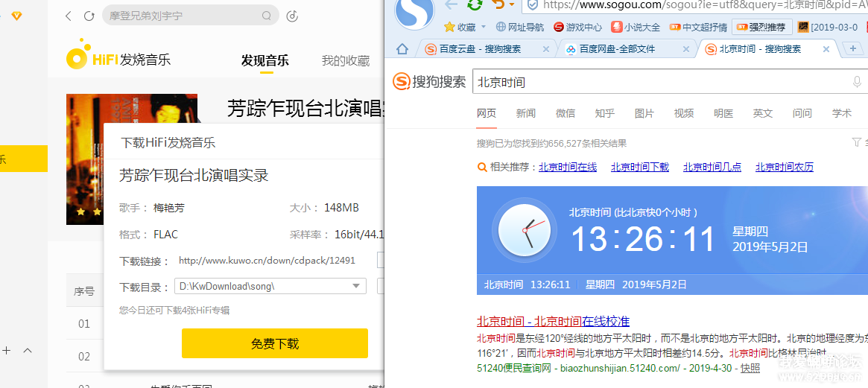Click the Sogou browser green refresh icon
The image size is (868, 388).
click(x=474, y=5)
